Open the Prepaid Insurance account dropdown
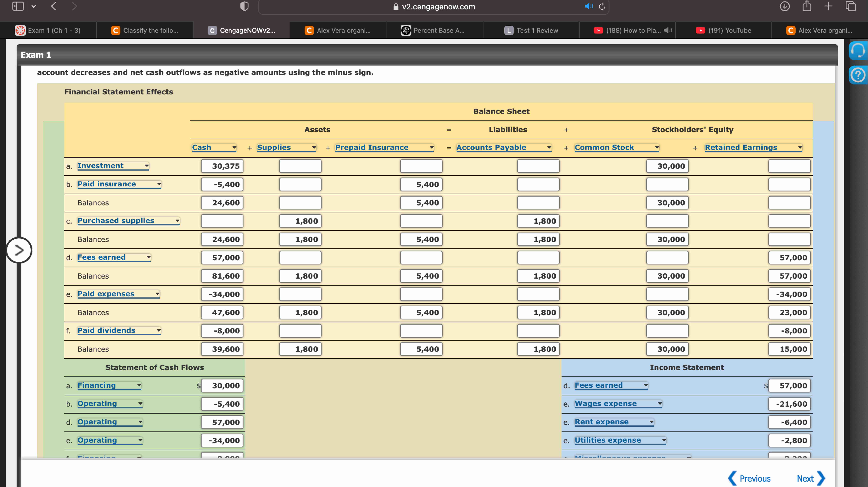The height and width of the screenshot is (487, 868). tap(384, 148)
